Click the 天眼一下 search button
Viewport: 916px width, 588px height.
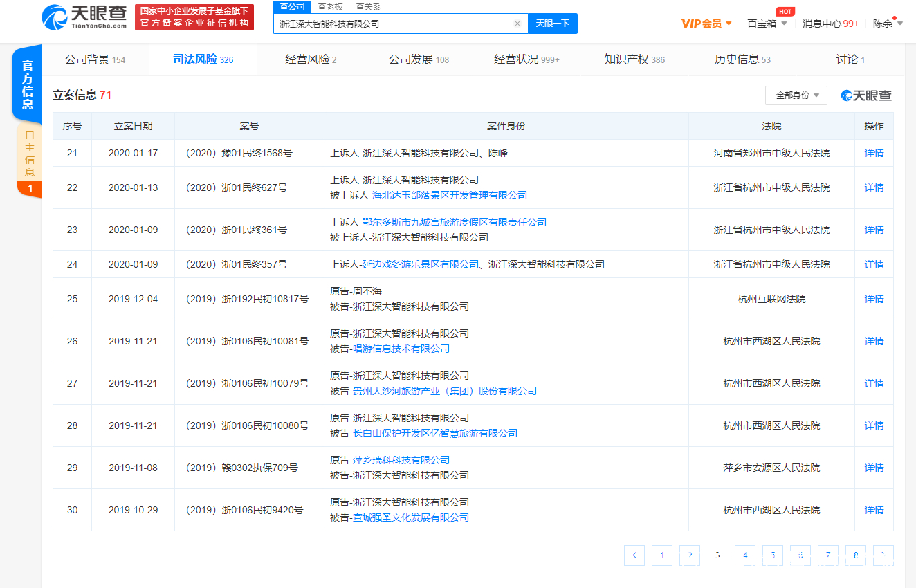552,23
